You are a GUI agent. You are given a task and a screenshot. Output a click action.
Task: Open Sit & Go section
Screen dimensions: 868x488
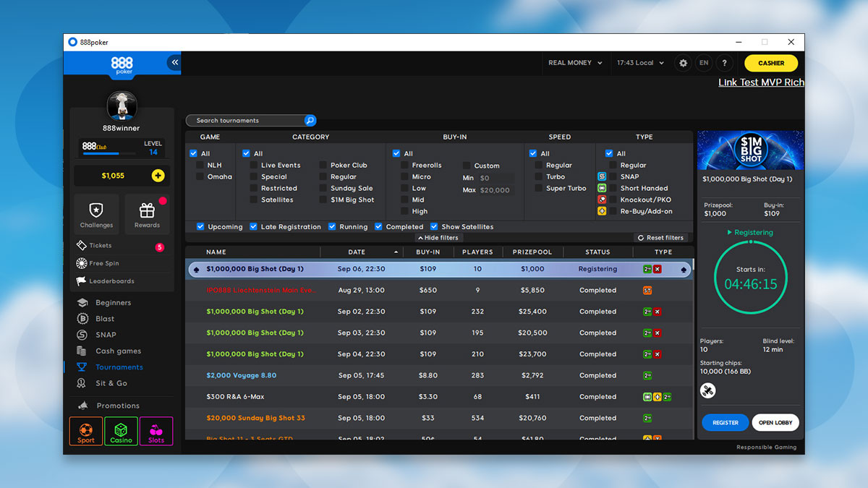pos(111,383)
